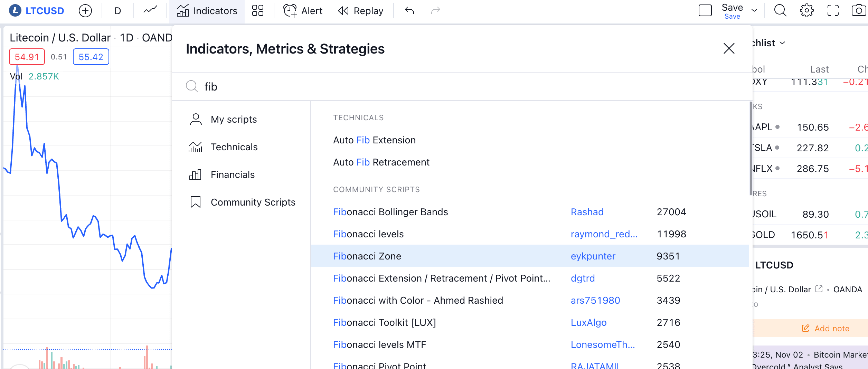868x369 pixels.
Task: Click the magnifier icon in indicator search
Action: [192, 86]
